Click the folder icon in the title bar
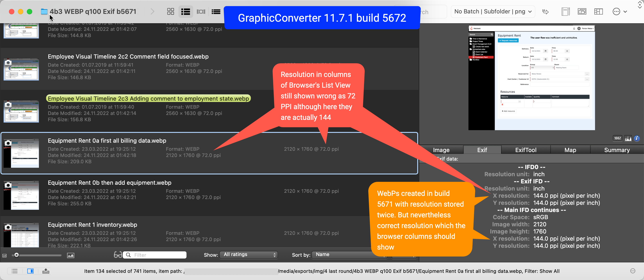644x280 pixels. (x=44, y=11)
